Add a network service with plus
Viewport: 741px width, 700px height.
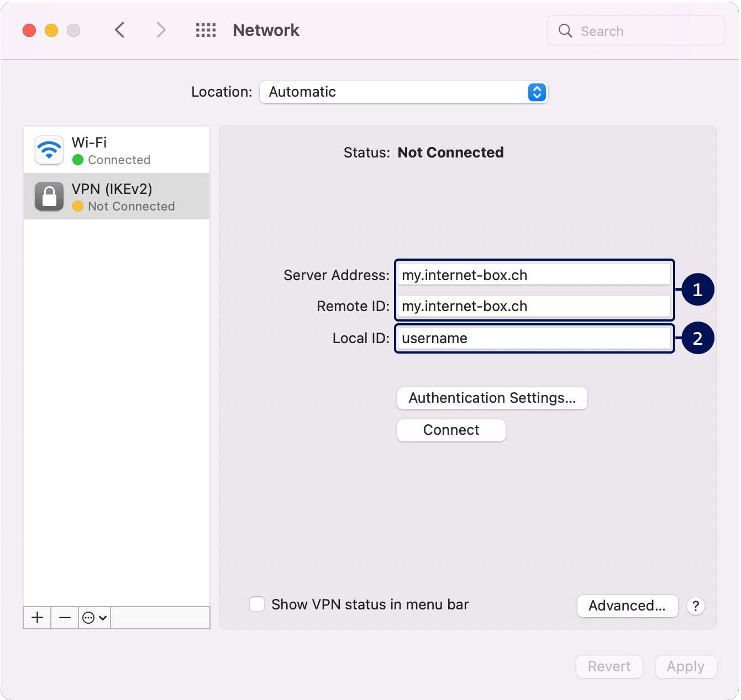click(37, 618)
